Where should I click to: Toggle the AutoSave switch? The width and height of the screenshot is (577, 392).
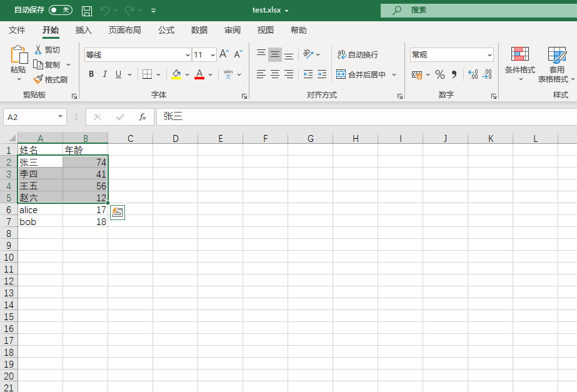(x=60, y=11)
